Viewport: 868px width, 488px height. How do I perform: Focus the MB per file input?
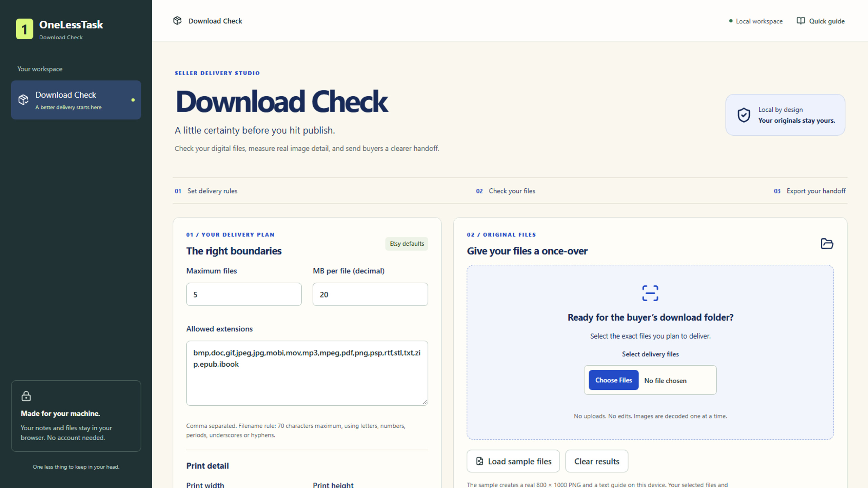coord(370,294)
